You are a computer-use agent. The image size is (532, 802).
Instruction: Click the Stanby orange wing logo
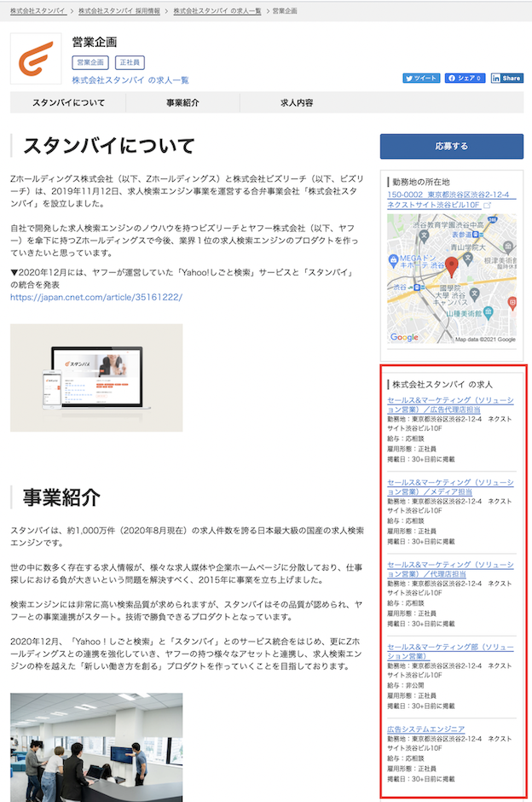36,59
